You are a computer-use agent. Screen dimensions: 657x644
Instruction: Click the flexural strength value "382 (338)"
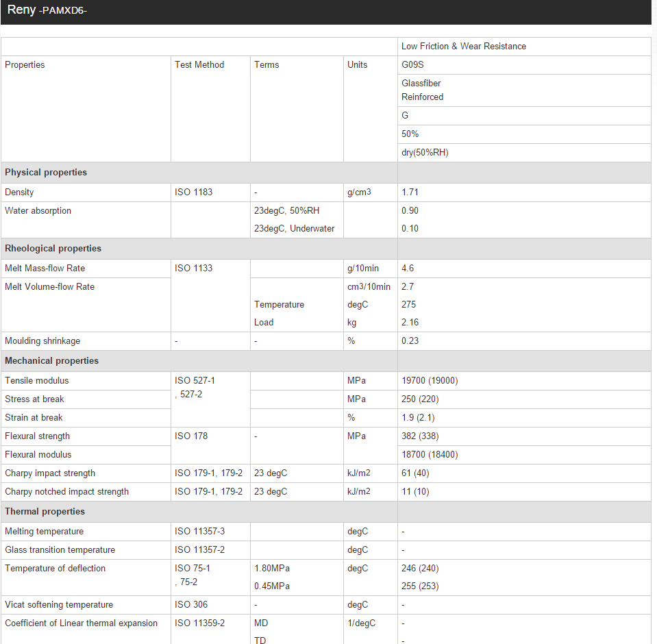point(420,436)
